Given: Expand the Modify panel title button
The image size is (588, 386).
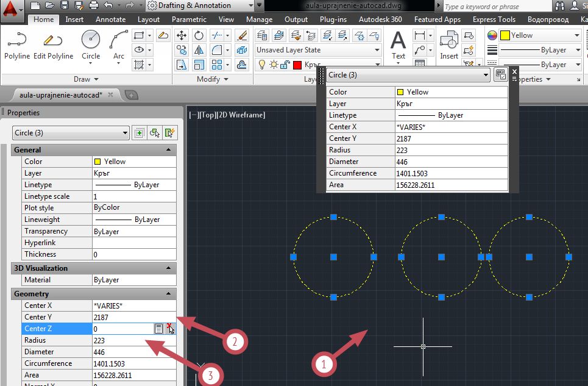Looking at the screenshot, I should pos(212,79).
